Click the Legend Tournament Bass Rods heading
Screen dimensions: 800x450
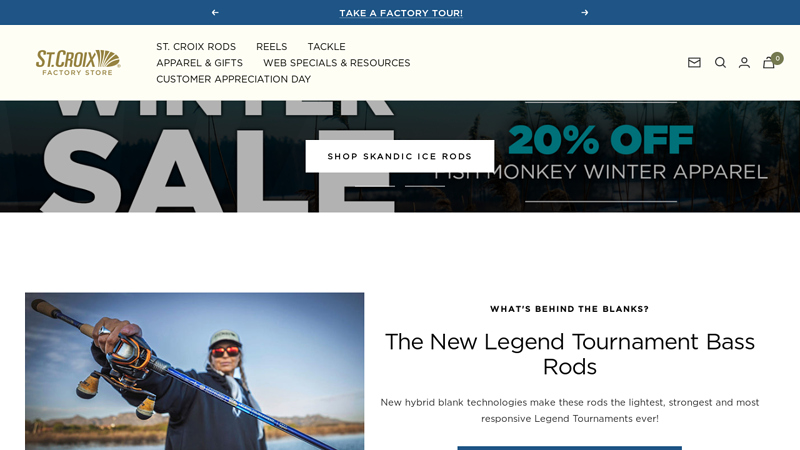click(569, 354)
